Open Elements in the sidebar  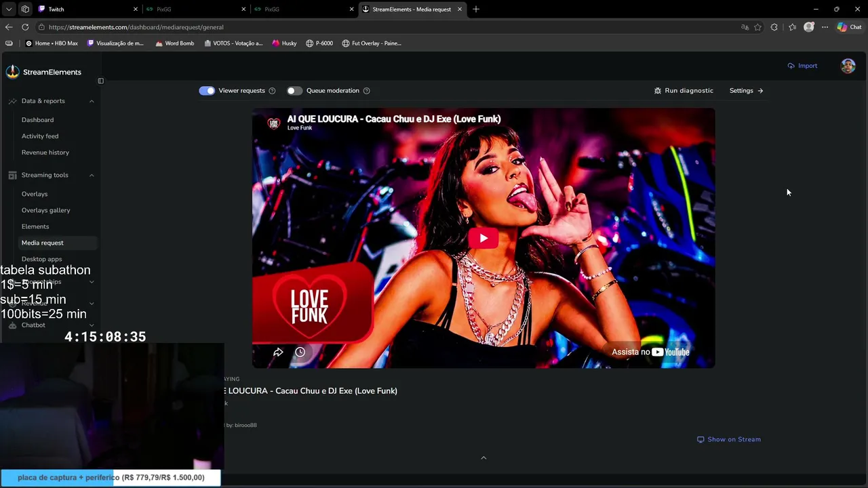tap(35, 226)
